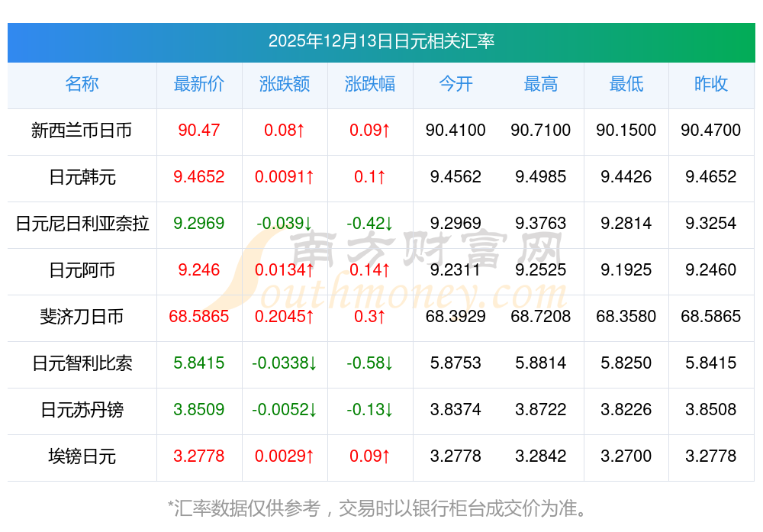Image resolution: width=763 pixels, height=532 pixels.
Task: Open the 新西兰币日币 row name
Action: pyautogui.click(x=82, y=131)
